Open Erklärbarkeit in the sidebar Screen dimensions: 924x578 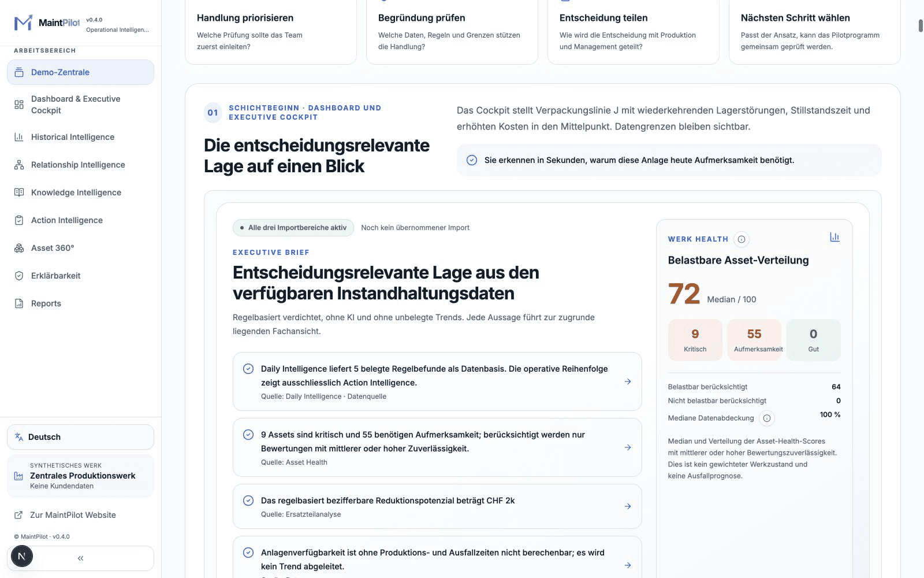(x=80, y=276)
